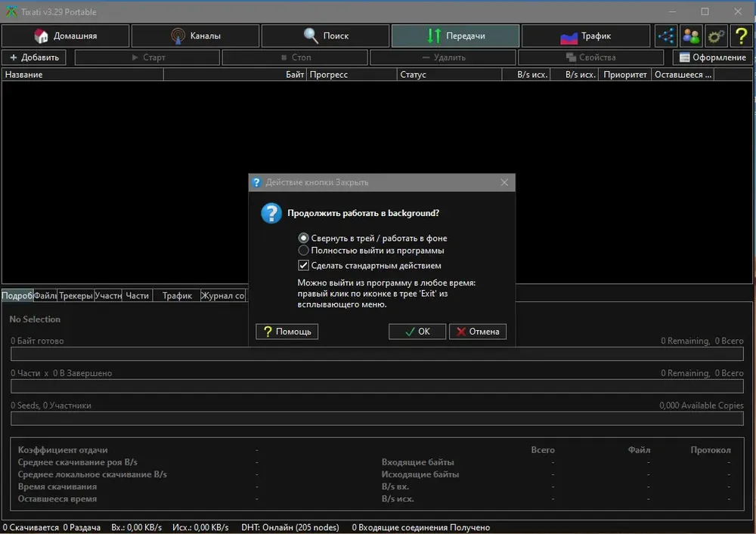Screen dimensions: 756x534
Task: Click the '0 Байт готово' progress bar
Action: 377,354
